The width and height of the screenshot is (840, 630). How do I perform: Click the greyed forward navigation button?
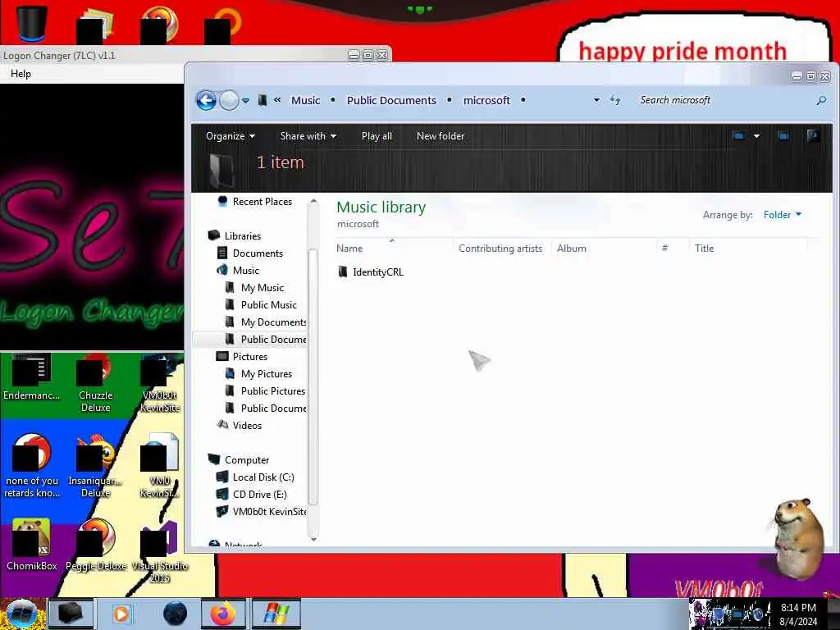point(230,100)
